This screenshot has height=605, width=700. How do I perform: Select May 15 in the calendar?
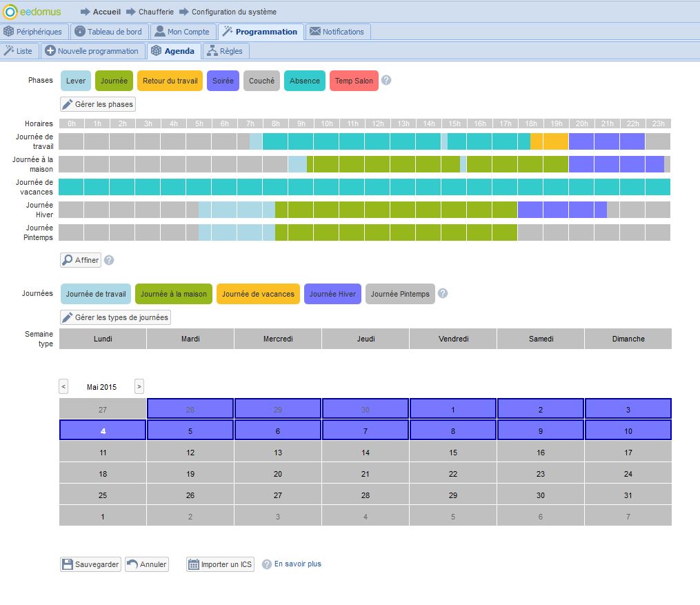pyautogui.click(x=453, y=453)
